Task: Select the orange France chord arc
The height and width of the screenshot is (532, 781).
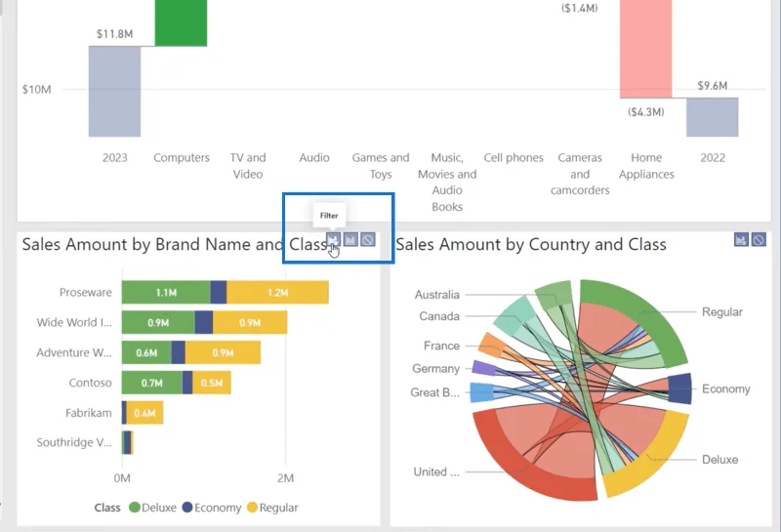Action: [493, 346]
